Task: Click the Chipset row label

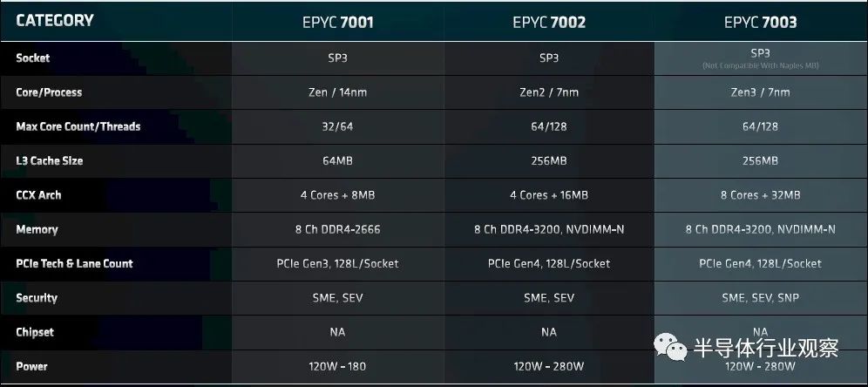Action: 35,332
